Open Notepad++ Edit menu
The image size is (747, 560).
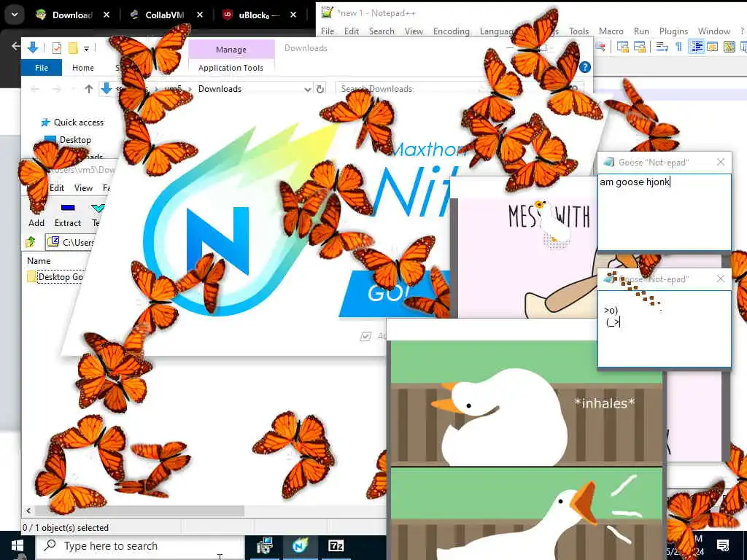[352, 31]
